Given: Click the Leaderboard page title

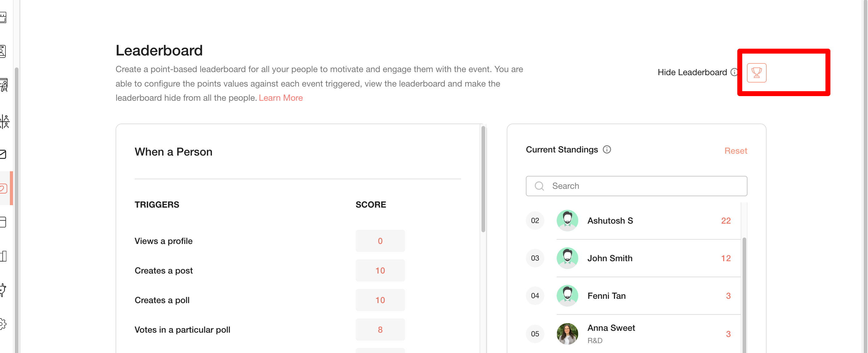Looking at the screenshot, I should [159, 51].
